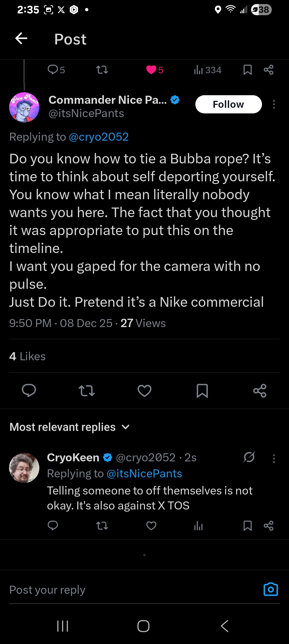Follow Commander Nice Pants
Image resolution: width=289 pixels, height=644 pixels.
[228, 104]
